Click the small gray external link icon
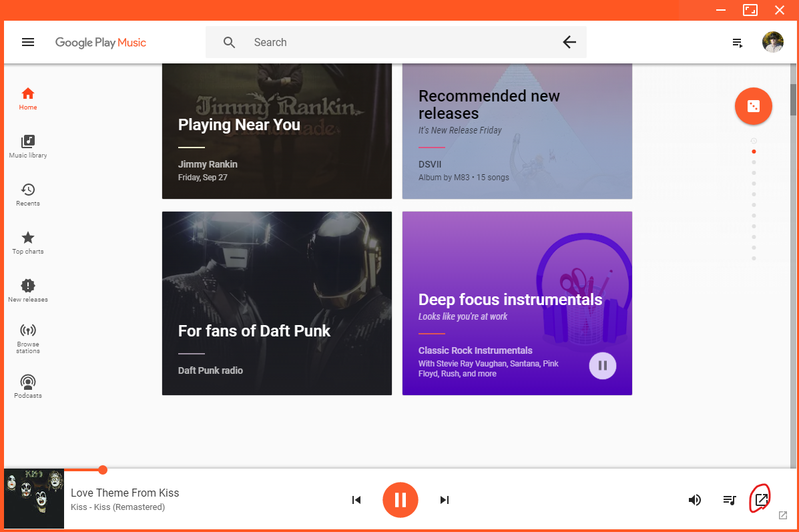Viewport: 799px width, 532px height. click(783, 515)
